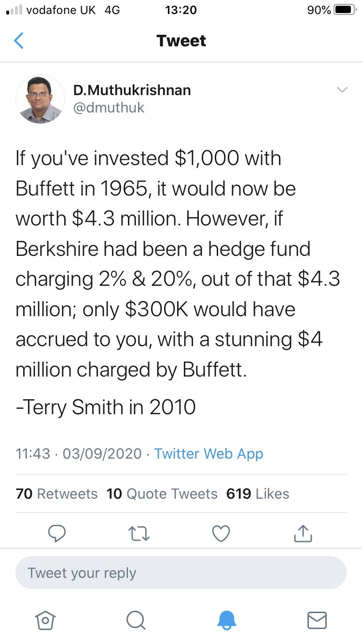Like the tweet with the heart icon
The height and width of the screenshot is (644, 362).
click(221, 533)
